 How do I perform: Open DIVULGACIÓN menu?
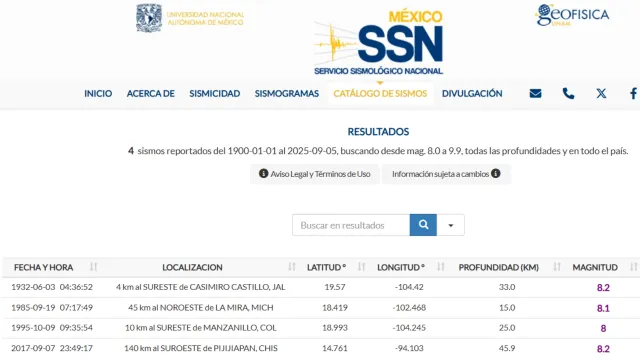(472, 93)
